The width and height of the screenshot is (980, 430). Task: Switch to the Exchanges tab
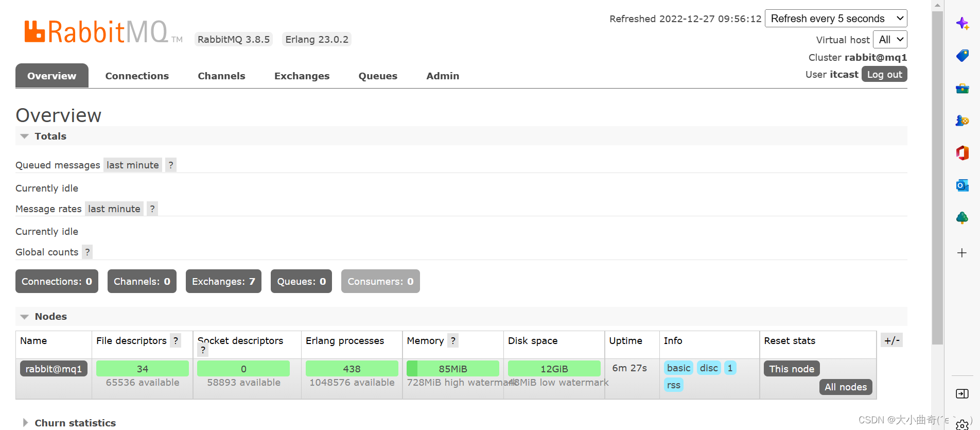(x=302, y=76)
